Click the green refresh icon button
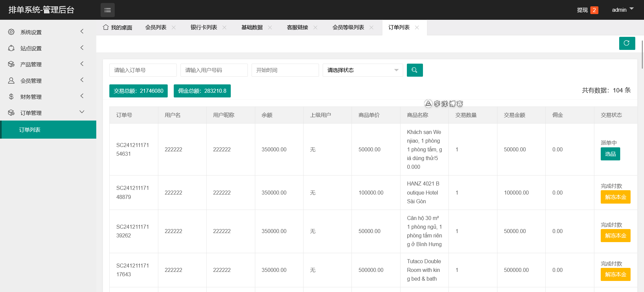Screen dimensions: 644x292 tap(627, 43)
